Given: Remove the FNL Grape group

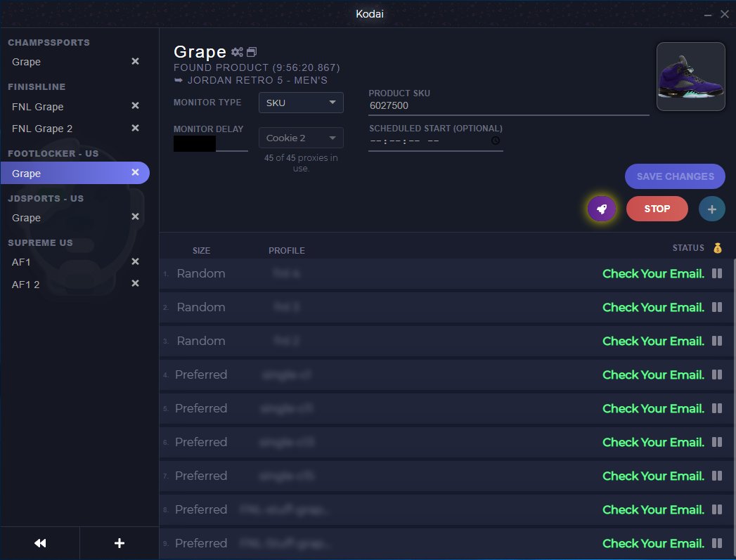Looking at the screenshot, I should point(135,105).
